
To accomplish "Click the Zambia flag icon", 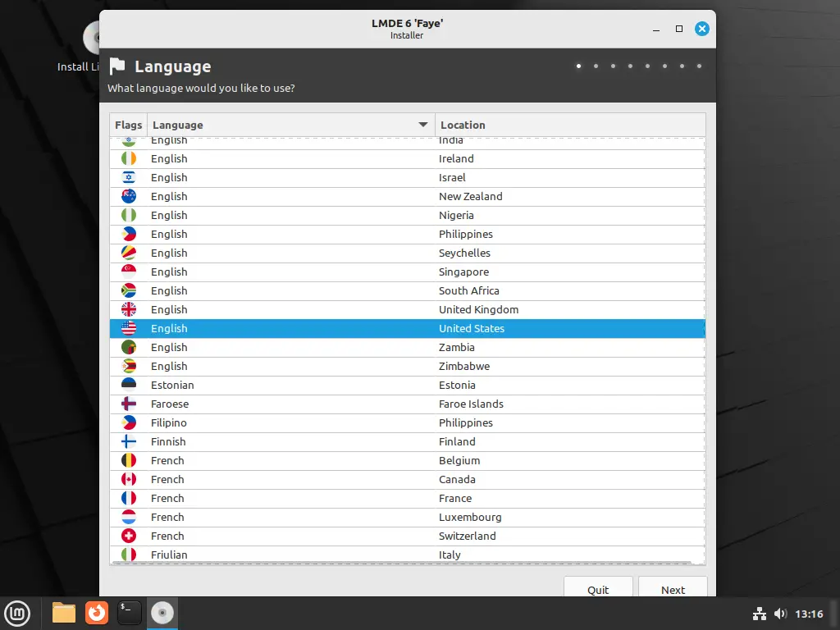I will (129, 347).
